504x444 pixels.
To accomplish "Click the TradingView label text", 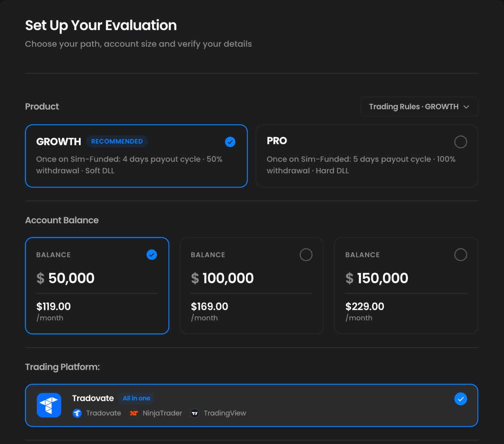I will pyautogui.click(x=225, y=413).
